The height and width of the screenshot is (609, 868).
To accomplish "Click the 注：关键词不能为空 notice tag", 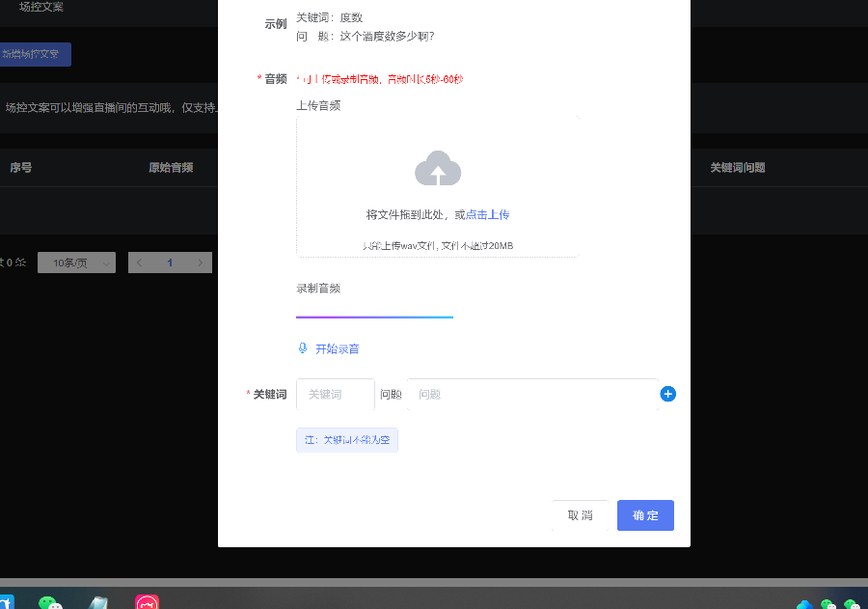I will (347, 440).
